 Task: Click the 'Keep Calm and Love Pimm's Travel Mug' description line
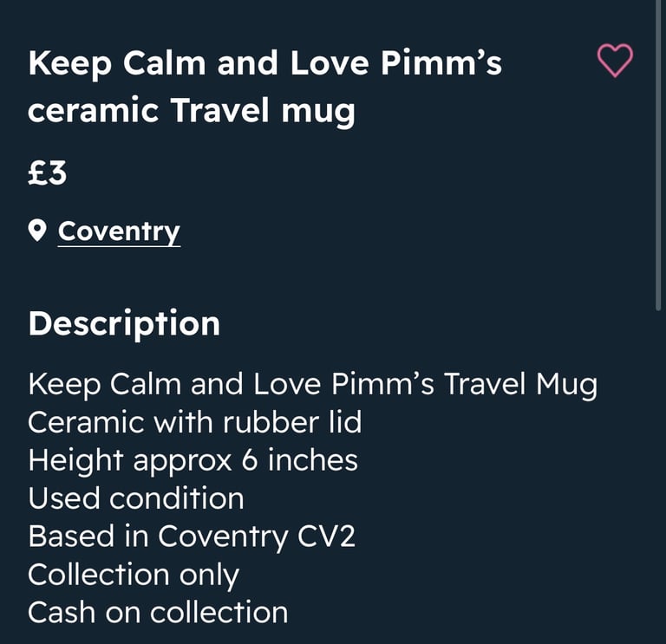pos(312,385)
